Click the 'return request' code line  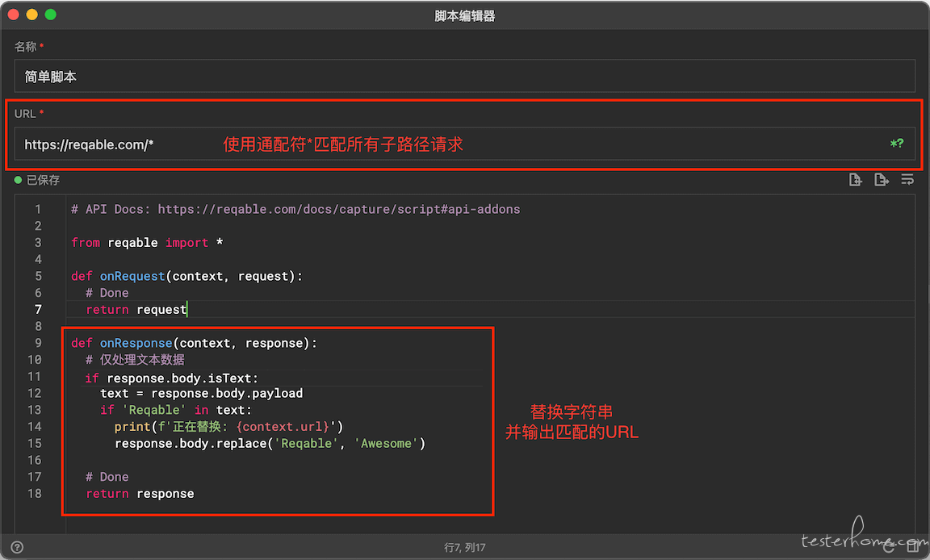tap(136, 309)
